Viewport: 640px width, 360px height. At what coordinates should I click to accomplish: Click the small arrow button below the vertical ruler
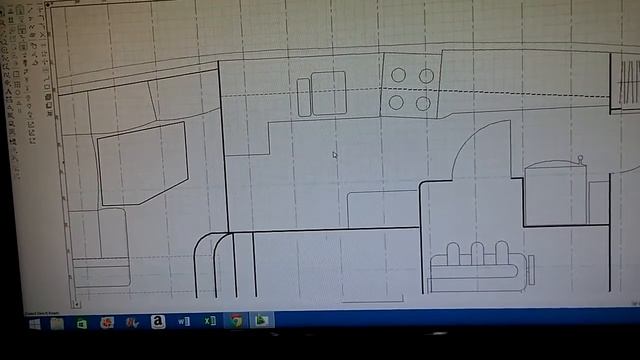(76, 304)
